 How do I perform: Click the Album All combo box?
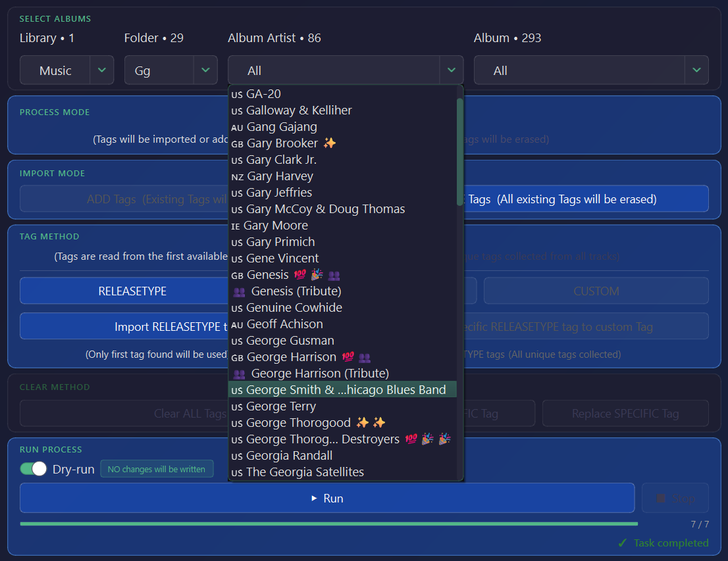(x=591, y=70)
